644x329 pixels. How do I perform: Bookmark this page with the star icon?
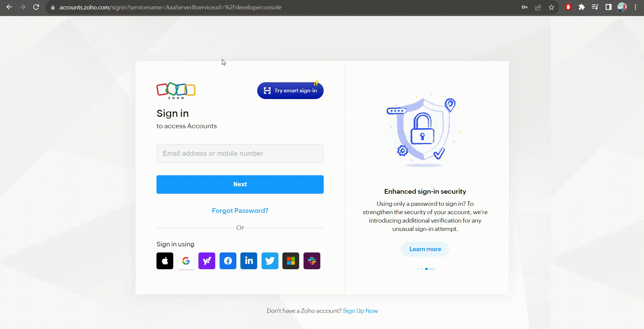[551, 7]
